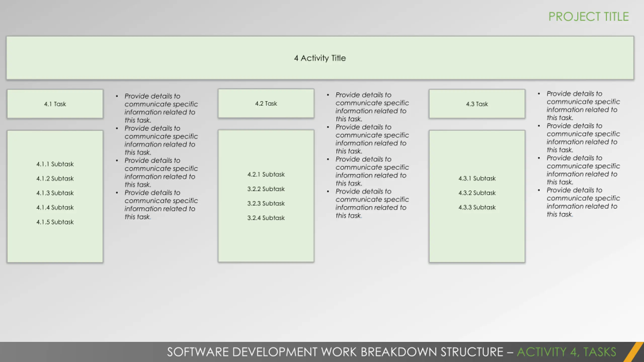Click the PROJECT TITLE heading
644x362 pixels.
588,17
